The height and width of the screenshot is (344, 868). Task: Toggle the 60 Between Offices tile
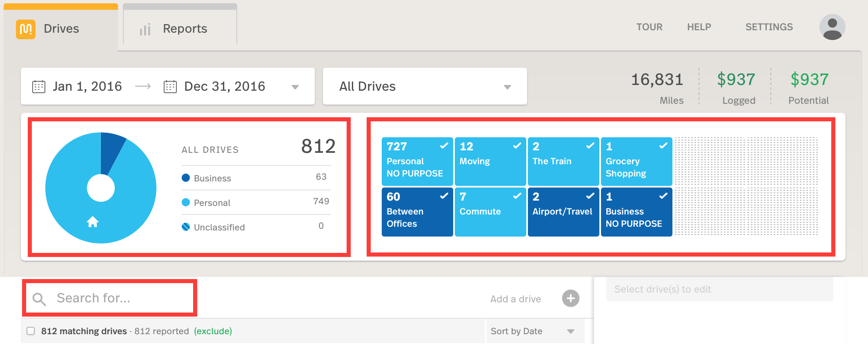[x=417, y=212]
